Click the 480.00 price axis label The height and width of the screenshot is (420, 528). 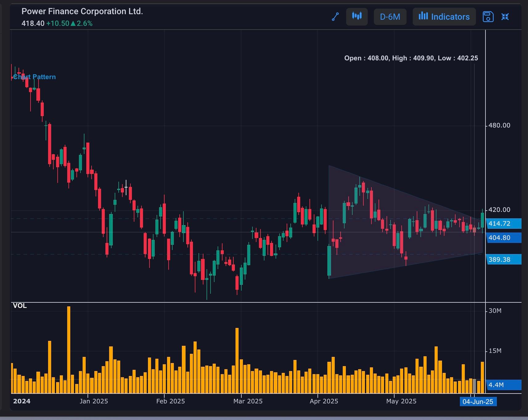click(x=499, y=125)
